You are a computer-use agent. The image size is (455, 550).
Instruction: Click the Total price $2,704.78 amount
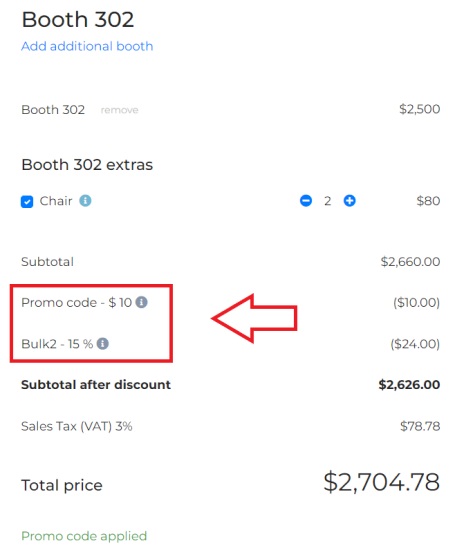coord(381,482)
